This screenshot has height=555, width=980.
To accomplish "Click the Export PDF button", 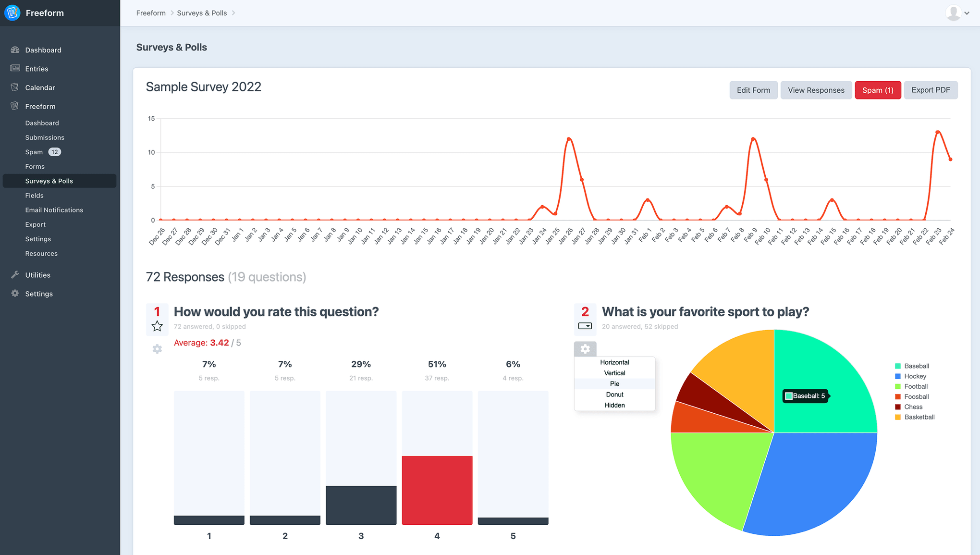I will pos(931,90).
